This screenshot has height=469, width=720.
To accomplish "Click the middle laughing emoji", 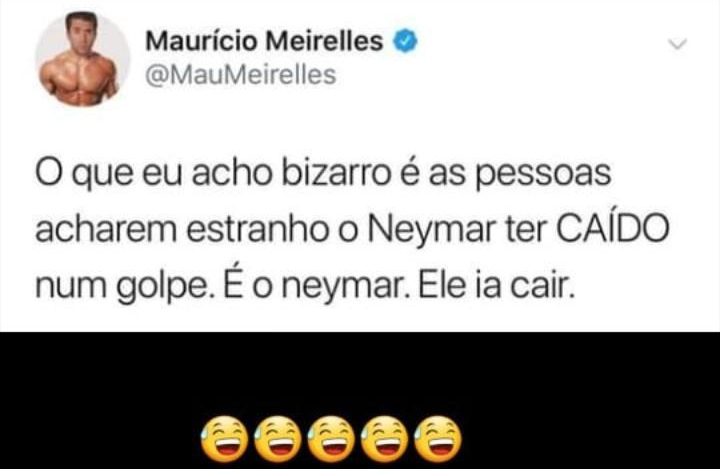I will click(331, 439).
